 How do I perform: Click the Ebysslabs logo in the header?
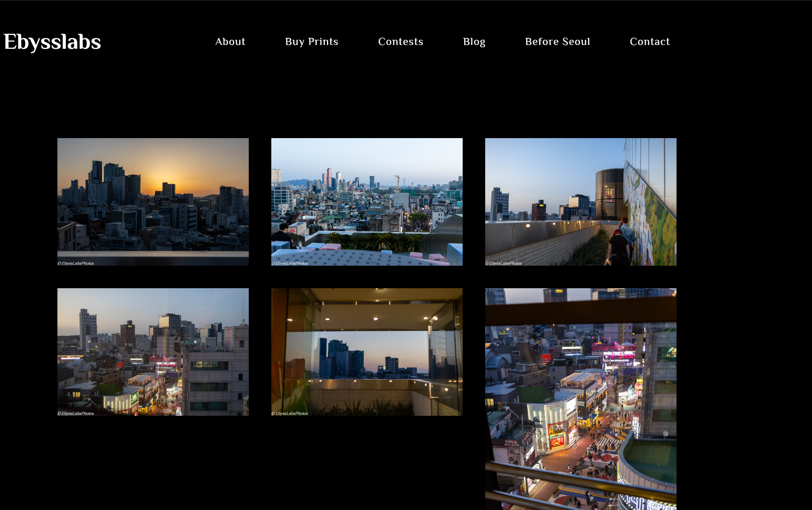(x=53, y=41)
